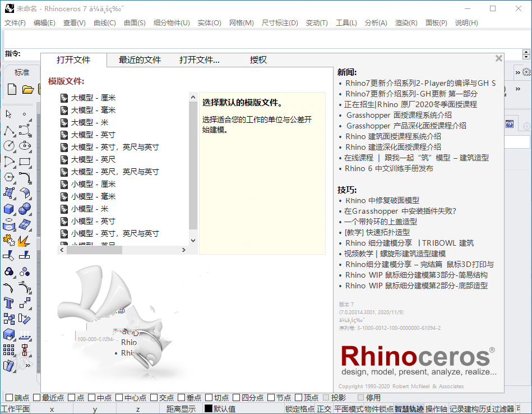Image resolution: width=532 pixels, height=414 pixels.
Task: Open the Rhino 中修复破面模型 tip link
Action: coord(382,200)
